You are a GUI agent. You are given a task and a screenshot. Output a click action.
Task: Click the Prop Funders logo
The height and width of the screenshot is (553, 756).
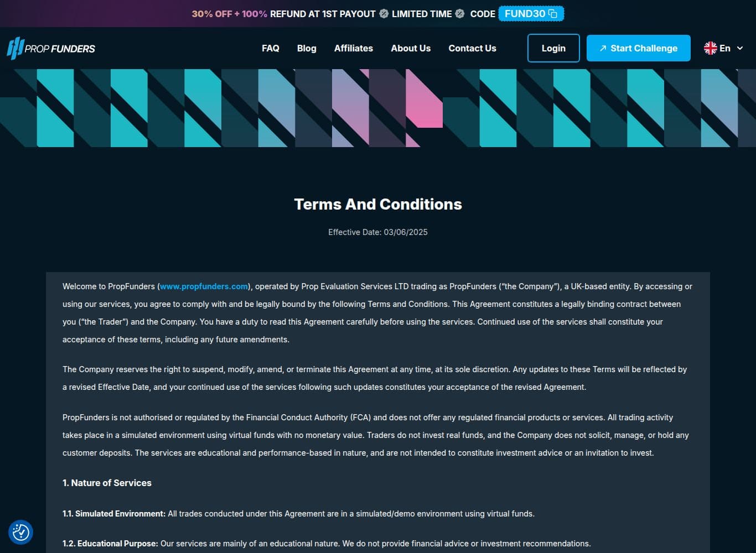(x=51, y=48)
